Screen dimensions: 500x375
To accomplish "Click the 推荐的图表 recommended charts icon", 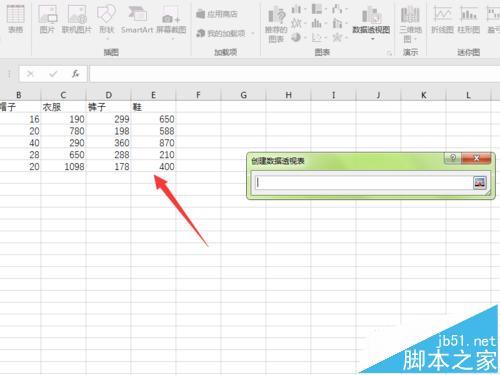I will point(276,24).
